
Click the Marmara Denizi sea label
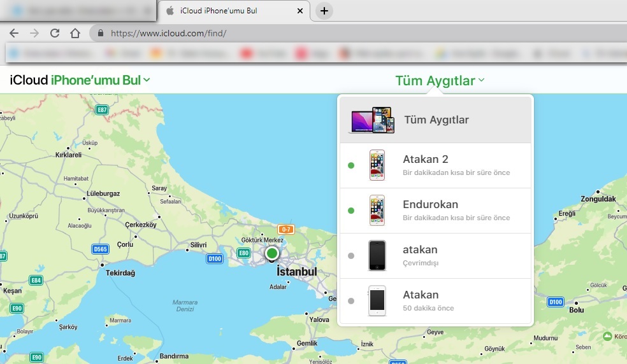click(185, 305)
